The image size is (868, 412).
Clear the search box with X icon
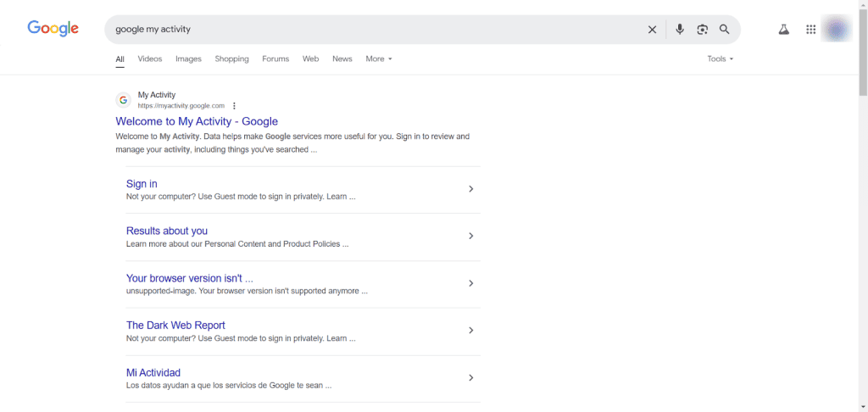click(652, 30)
